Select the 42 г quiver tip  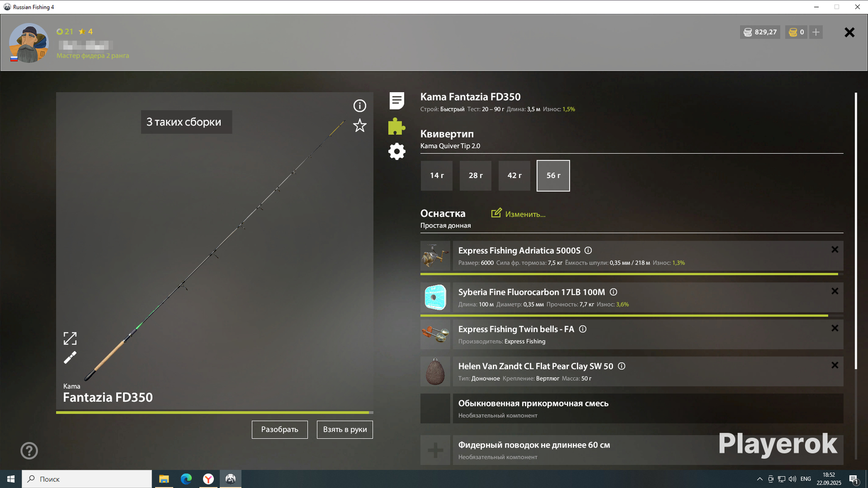click(x=515, y=176)
